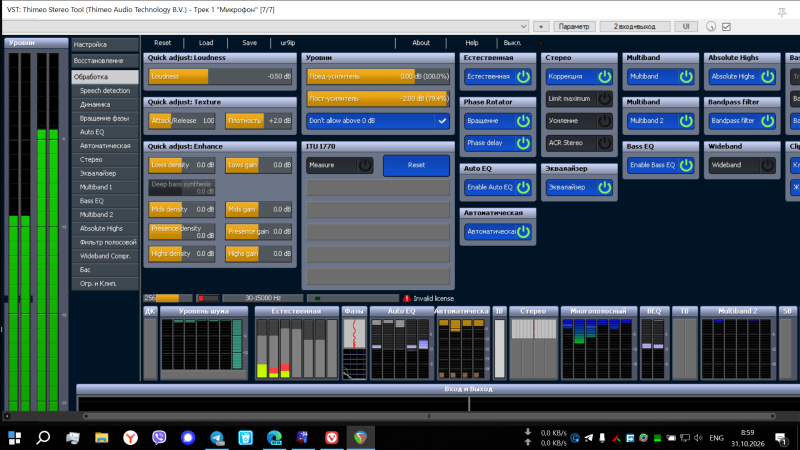Click the UI button

[x=686, y=27]
